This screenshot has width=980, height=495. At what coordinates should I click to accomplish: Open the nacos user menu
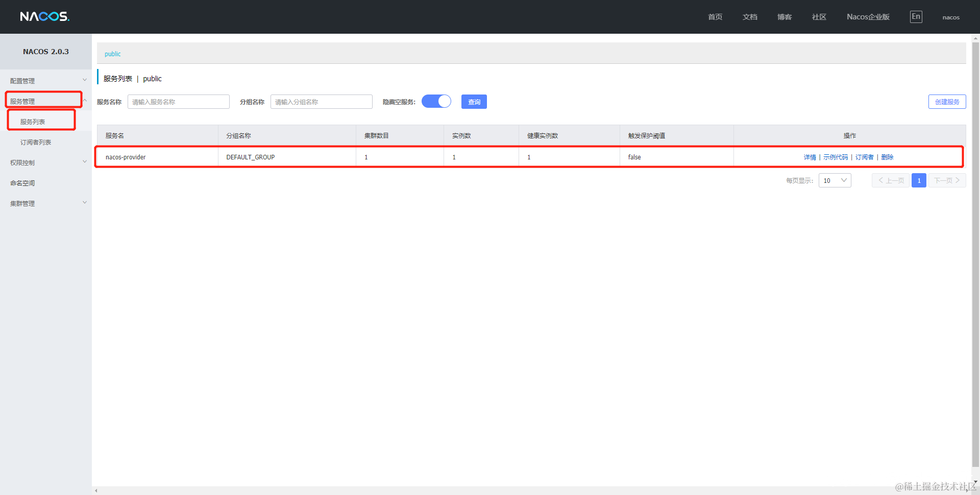(951, 17)
